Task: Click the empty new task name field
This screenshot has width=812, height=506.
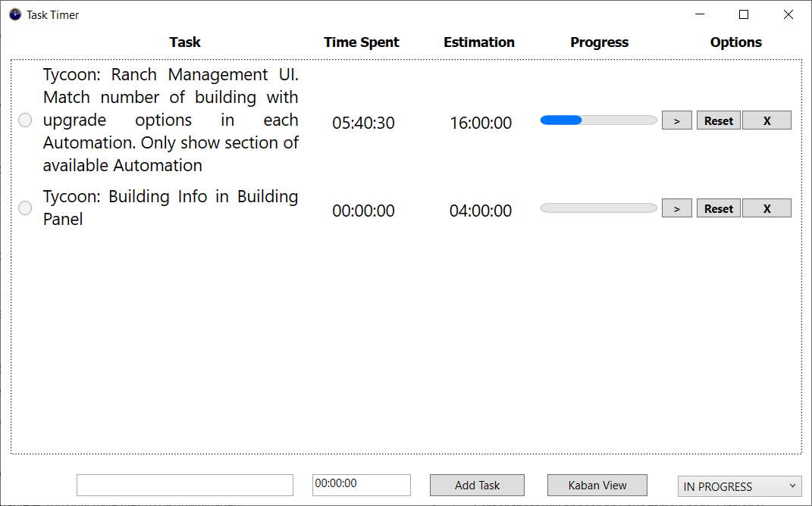Action: point(184,485)
